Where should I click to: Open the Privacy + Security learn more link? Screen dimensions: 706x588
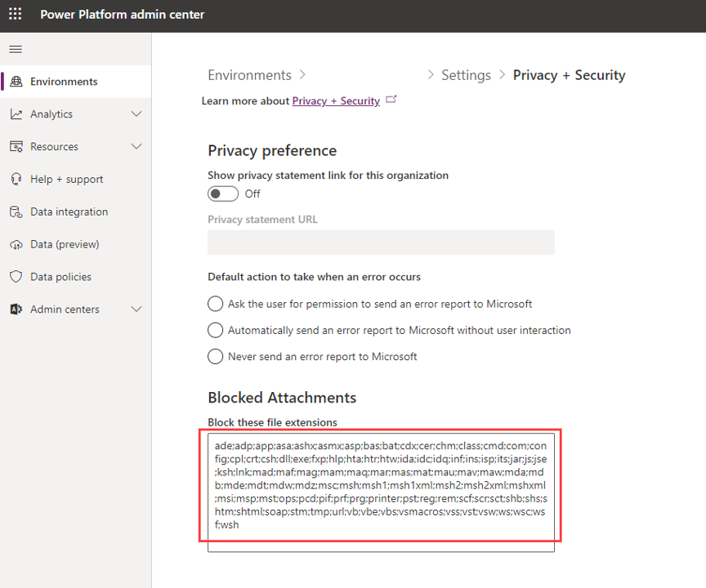coord(336,100)
